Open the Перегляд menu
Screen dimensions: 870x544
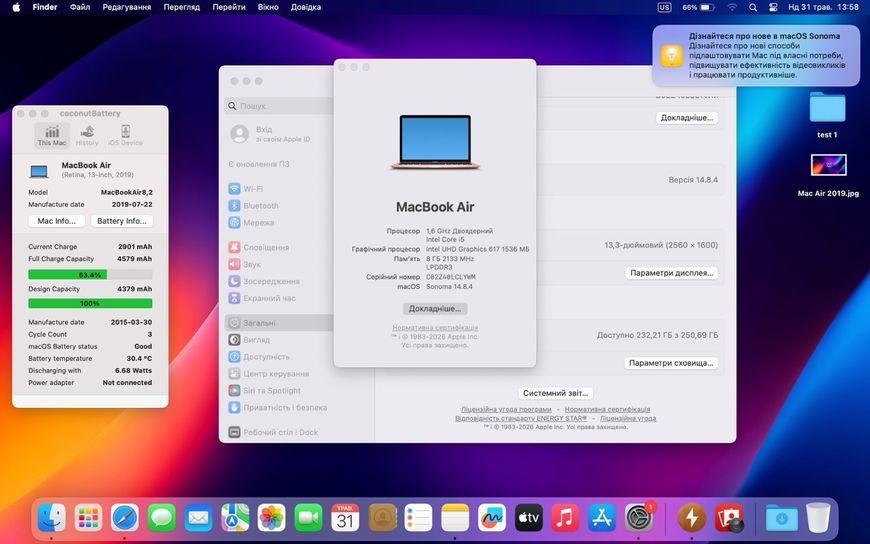[181, 7]
